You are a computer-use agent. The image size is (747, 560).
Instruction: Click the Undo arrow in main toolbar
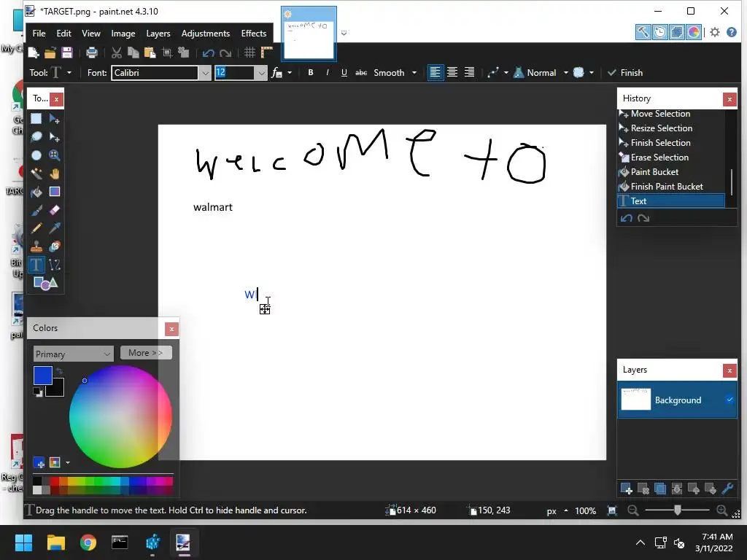(208, 52)
